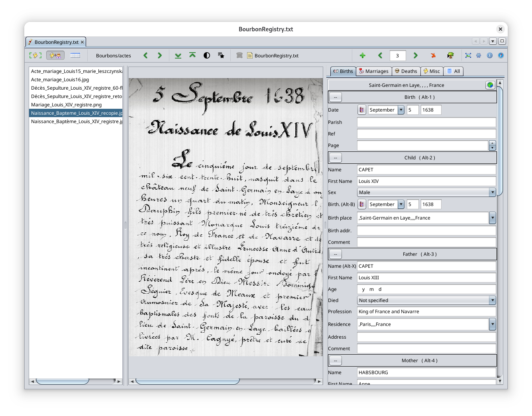Click the fit-image frame icon
Image resolution: width=532 pixels, height=416 pixels.
pos(468,55)
